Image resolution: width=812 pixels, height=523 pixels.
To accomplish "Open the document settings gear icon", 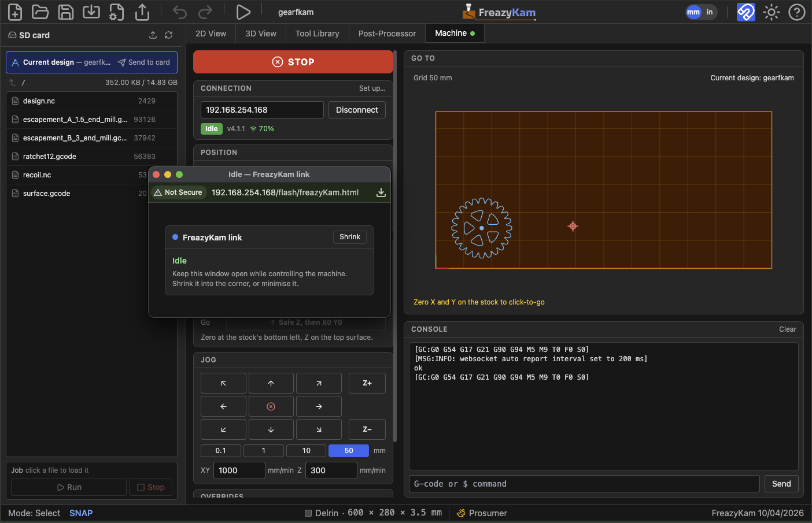I will click(x=117, y=12).
